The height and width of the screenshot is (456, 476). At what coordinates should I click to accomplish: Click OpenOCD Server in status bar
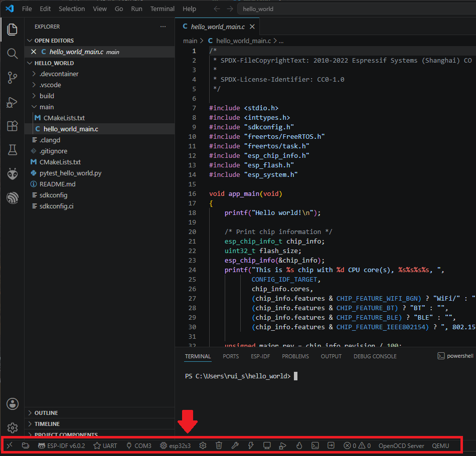click(x=401, y=445)
